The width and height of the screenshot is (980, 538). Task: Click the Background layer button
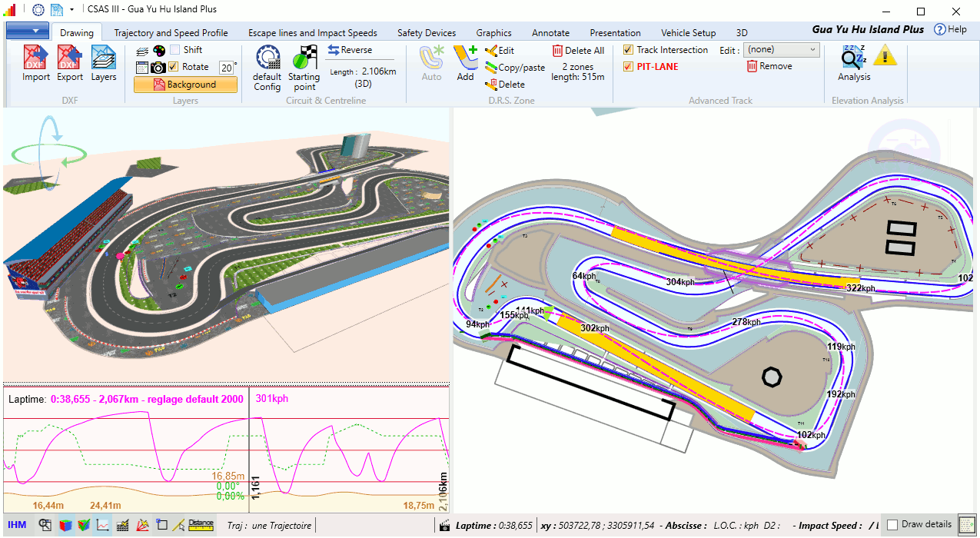pos(185,85)
